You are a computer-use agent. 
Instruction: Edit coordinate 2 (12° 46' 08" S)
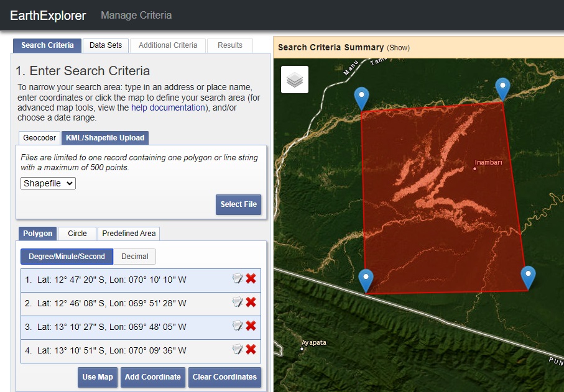(x=238, y=302)
